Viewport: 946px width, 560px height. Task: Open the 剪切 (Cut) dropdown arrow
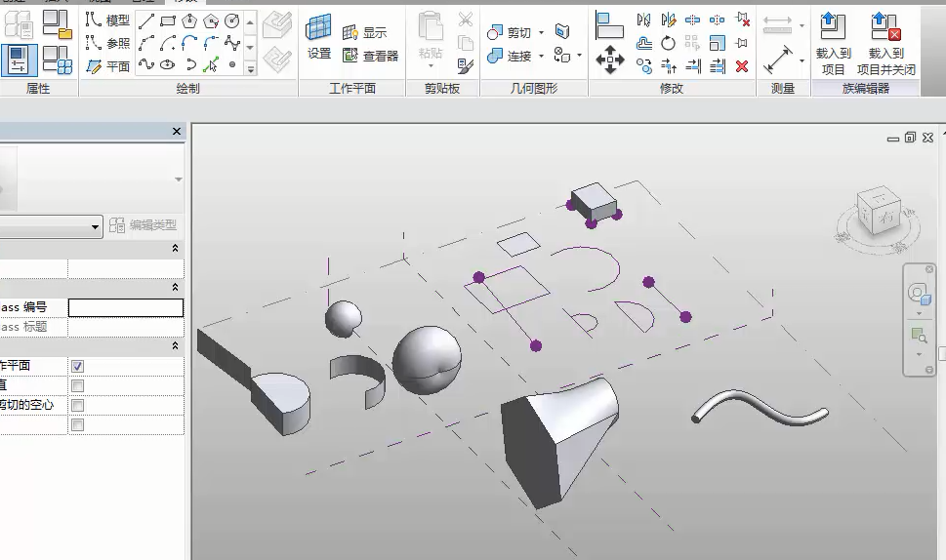[x=540, y=33]
